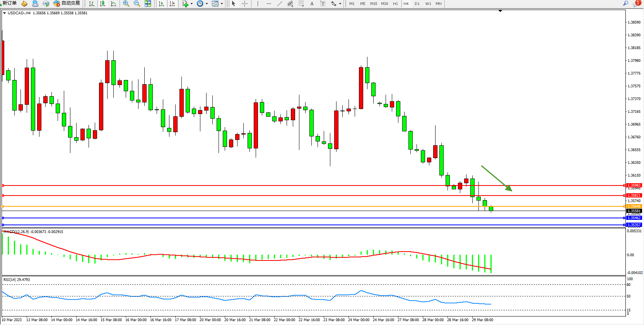Select the trendline drawing tool

click(279, 3)
